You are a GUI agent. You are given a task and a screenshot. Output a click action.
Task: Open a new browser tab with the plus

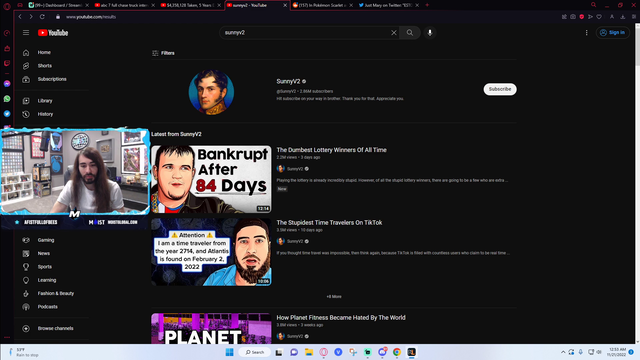(x=427, y=5)
